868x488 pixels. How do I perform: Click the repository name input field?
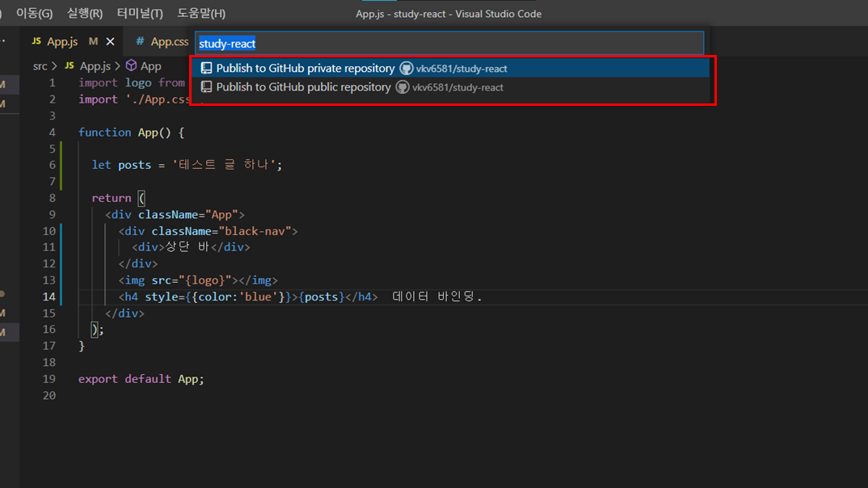tap(449, 43)
